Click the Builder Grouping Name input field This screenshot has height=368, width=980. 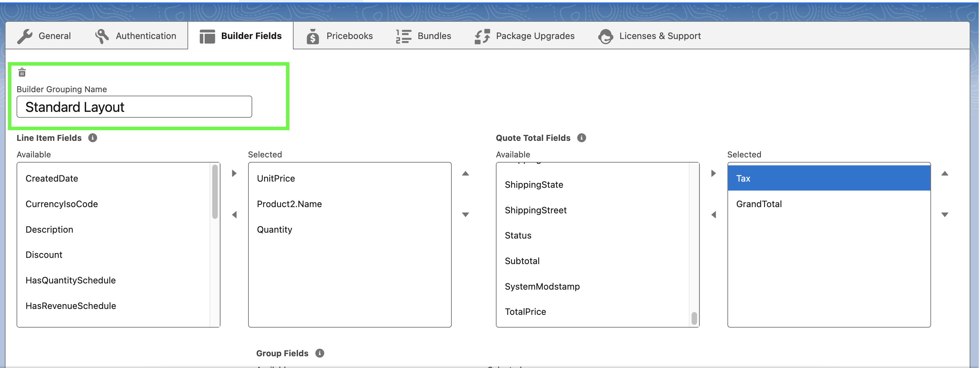point(134,107)
